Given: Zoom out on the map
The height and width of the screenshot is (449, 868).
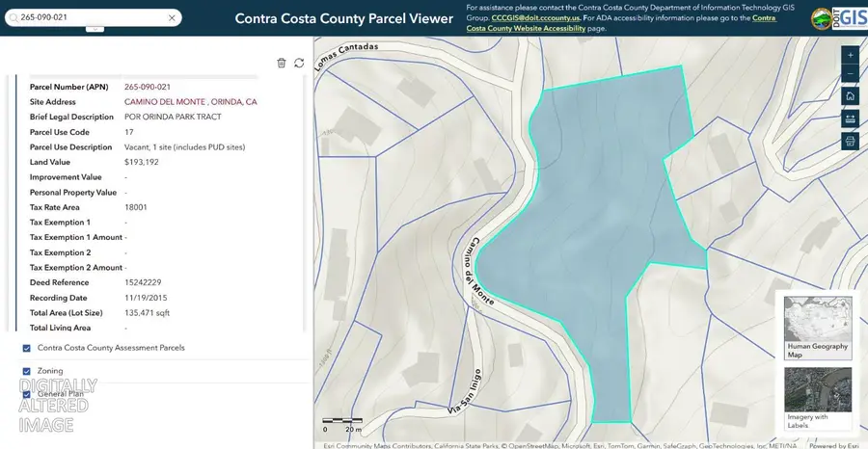Looking at the screenshot, I should coord(851,73).
